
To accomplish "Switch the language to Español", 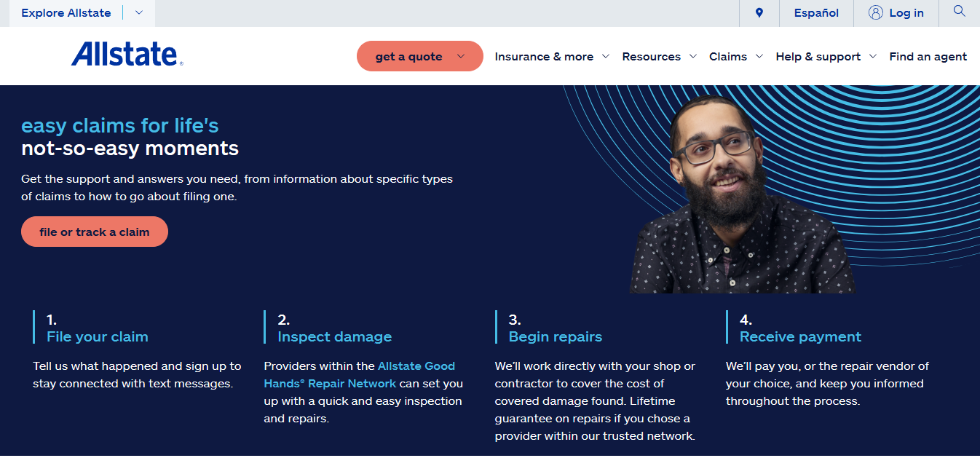I will pyautogui.click(x=816, y=13).
